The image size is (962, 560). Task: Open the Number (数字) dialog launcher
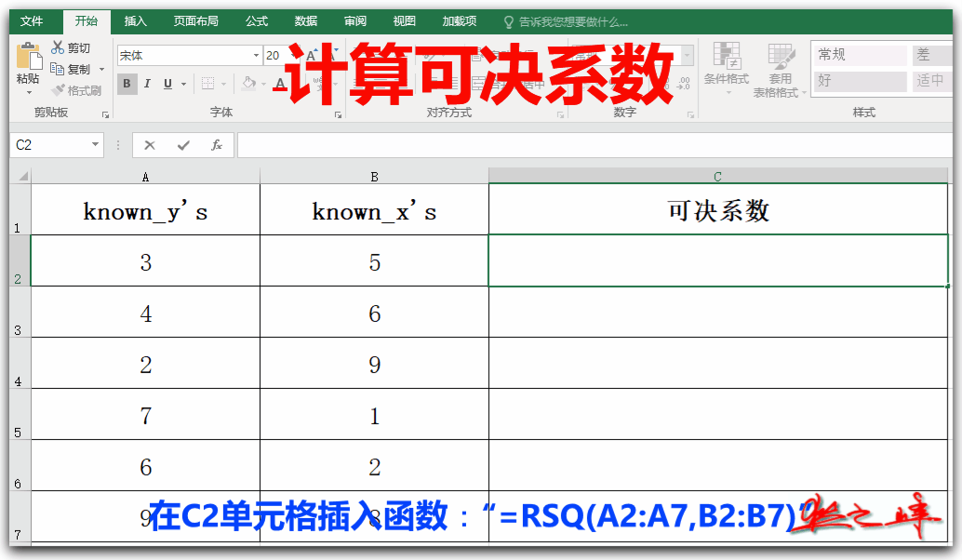[691, 114]
